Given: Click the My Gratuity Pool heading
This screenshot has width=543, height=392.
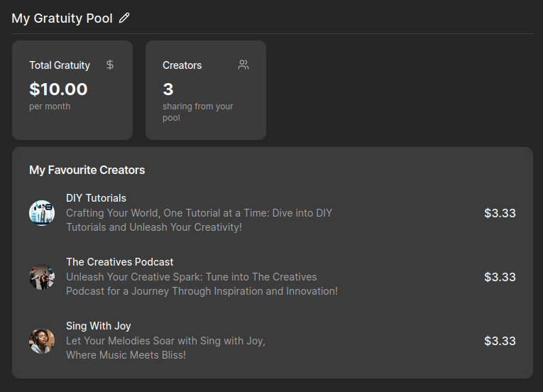Looking at the screenshot, I should point(62,18).
